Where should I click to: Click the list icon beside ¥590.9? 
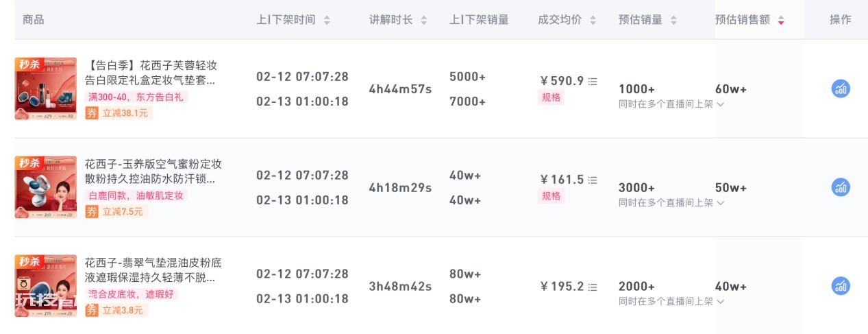click(593, 81)
